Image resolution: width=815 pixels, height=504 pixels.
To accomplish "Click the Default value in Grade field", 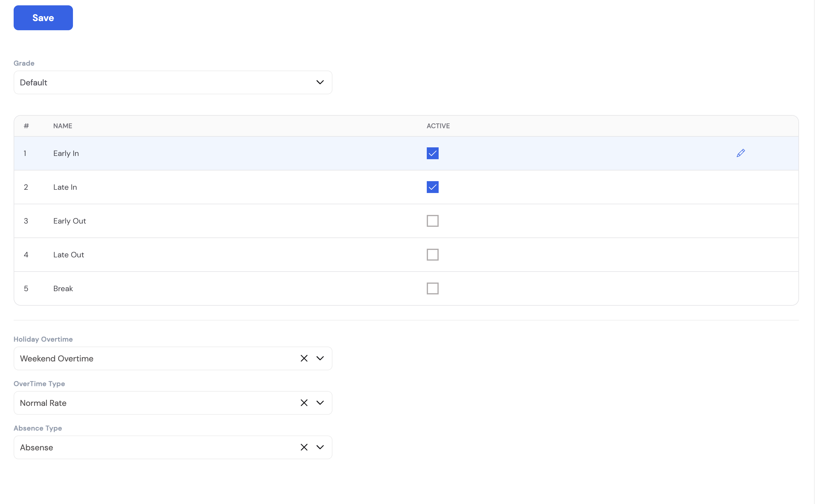I will [x=33, y=82].
